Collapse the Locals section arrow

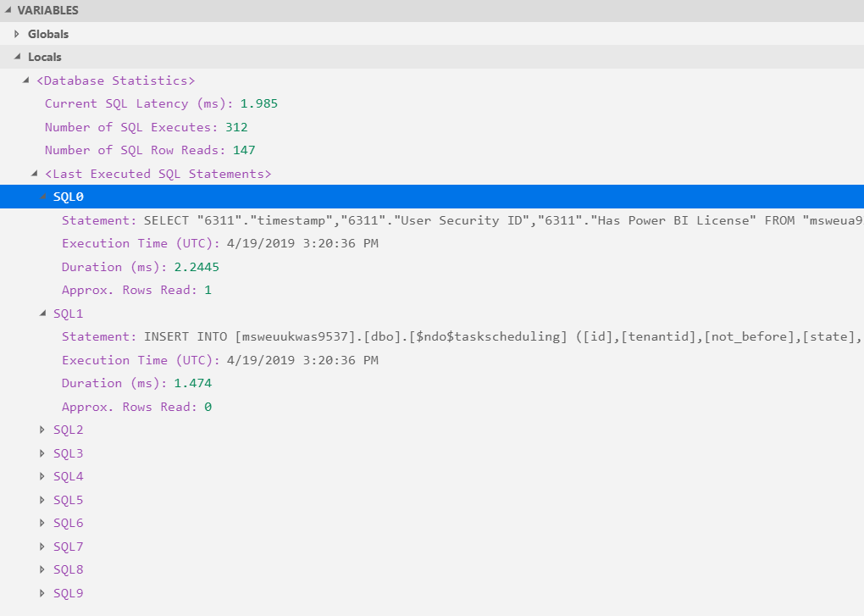click(17, 57)
